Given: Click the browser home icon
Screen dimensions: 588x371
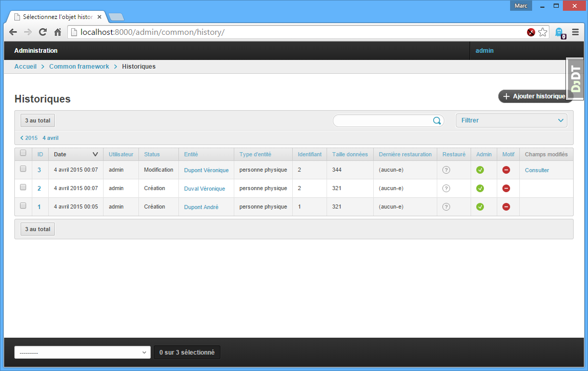Looking at the screenshot, I should 58,32.
